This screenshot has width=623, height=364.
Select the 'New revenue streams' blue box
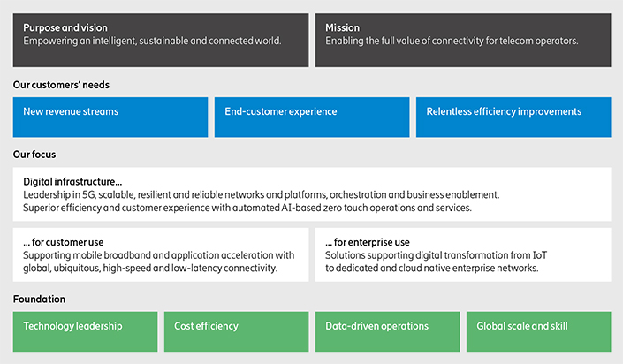point(110,118)
